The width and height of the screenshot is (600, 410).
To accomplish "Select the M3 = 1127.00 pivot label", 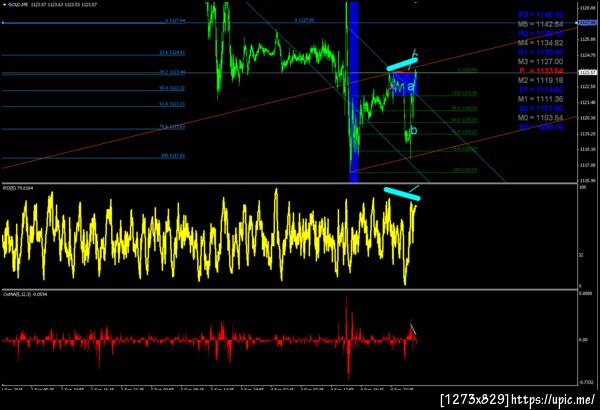I will 540,62.
